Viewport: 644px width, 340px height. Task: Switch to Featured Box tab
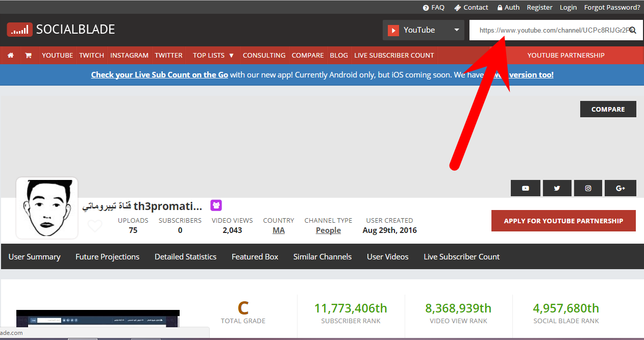[255, 257]
